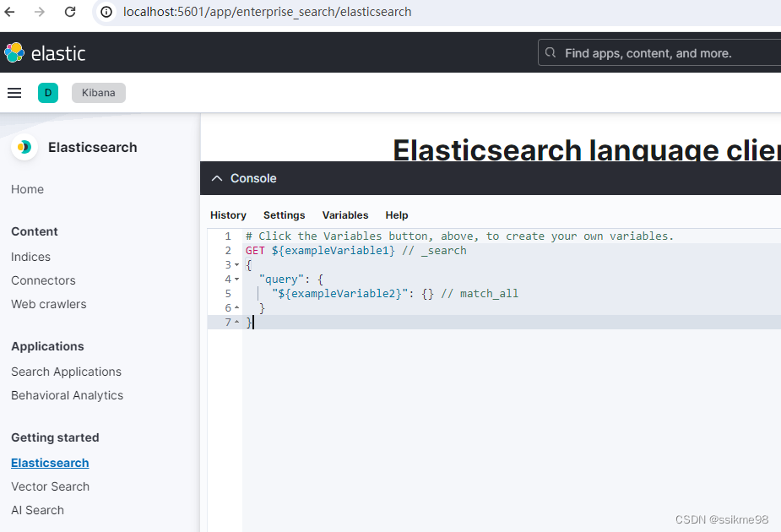
Task: Click the GET ${exampleVariable1} request line
Action: click(356, 251)
